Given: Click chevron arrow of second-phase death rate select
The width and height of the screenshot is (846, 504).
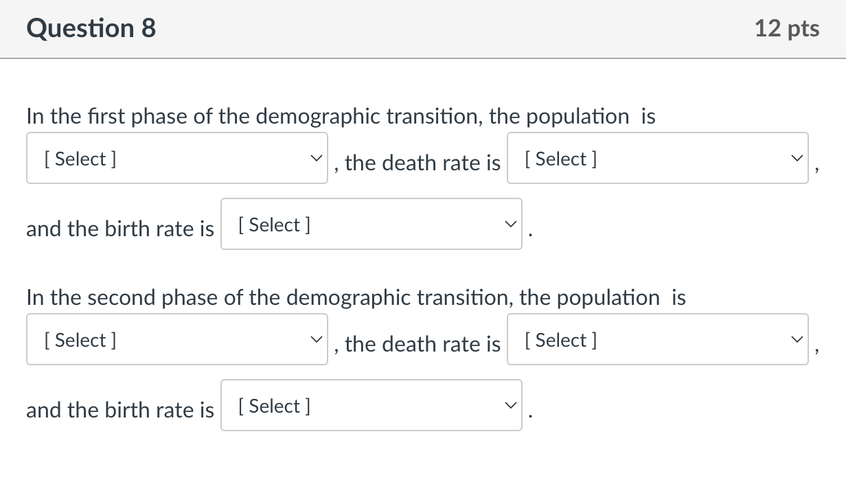Looking at the screenshot, I should 796,340.
